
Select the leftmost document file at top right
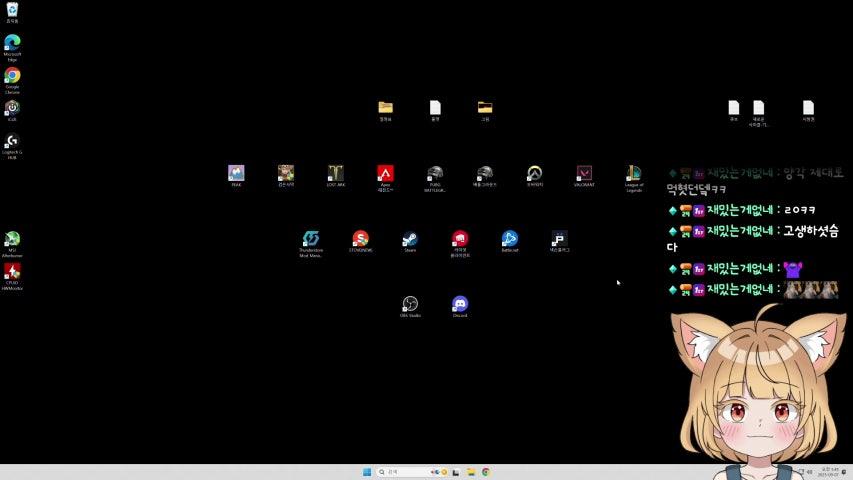(733, 108)
